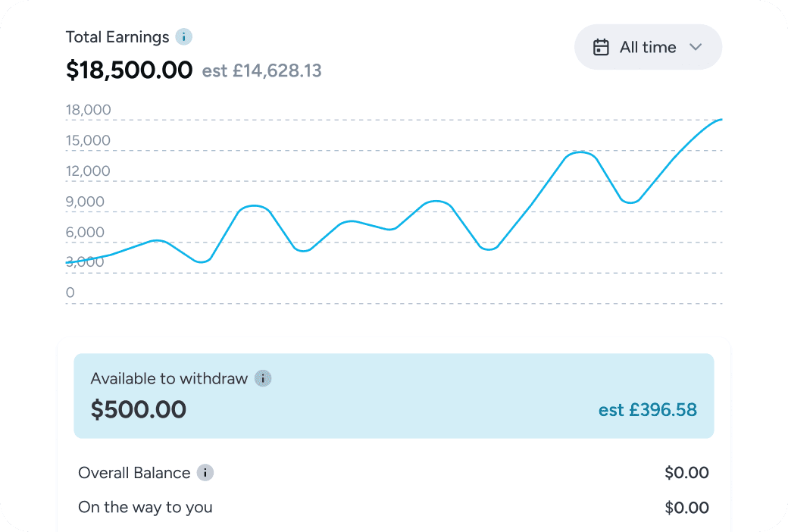Click the calendar icon in the date filter
The image size is (788, 532).
point(601,47)
